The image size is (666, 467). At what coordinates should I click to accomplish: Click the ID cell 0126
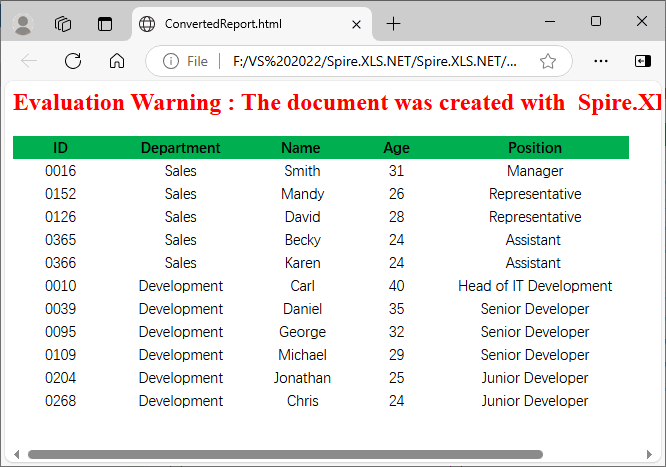click(x=60, y=217)
